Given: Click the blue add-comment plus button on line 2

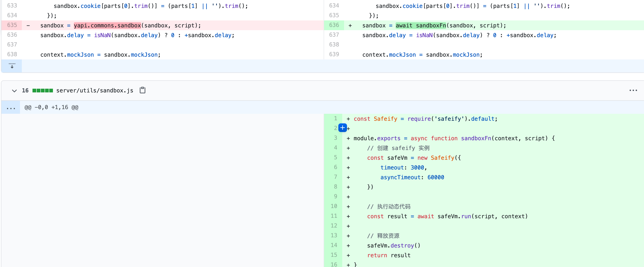Looking at the screenshot, I should tap(342, 128).
